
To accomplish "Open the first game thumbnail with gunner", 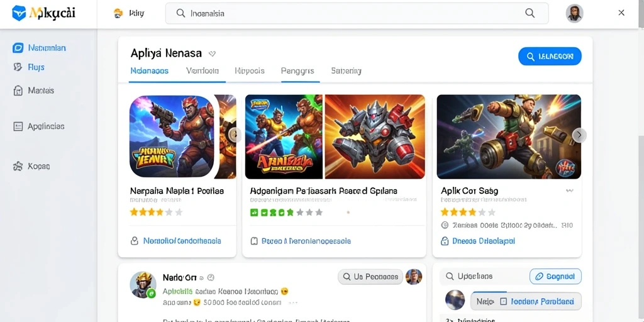I will pos(172,136).
